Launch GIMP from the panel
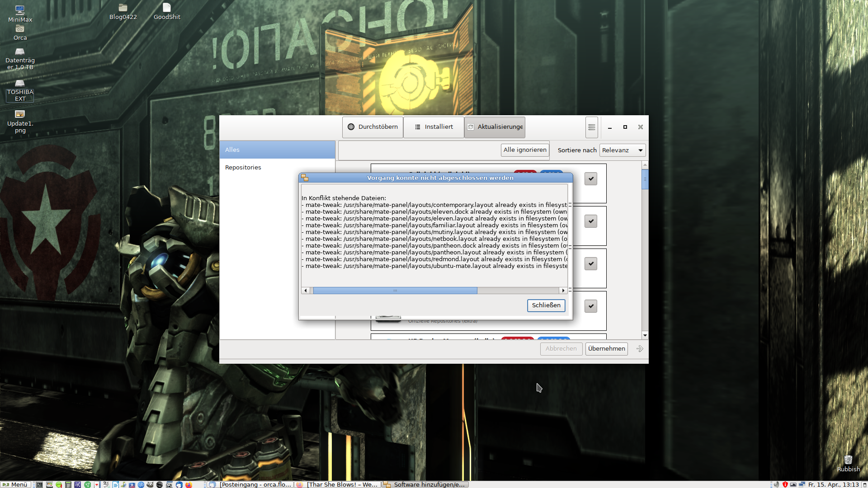The image size is (868, 488). tap(150, 484)
